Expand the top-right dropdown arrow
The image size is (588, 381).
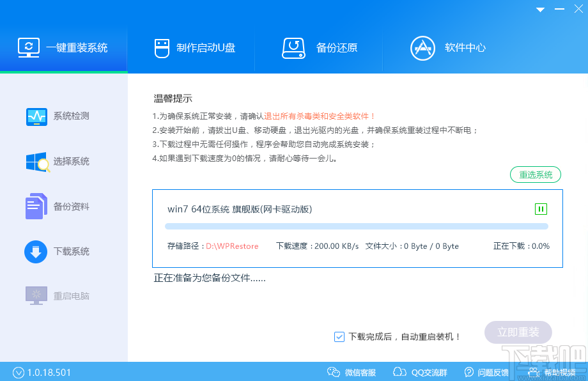tap(539, 9)
